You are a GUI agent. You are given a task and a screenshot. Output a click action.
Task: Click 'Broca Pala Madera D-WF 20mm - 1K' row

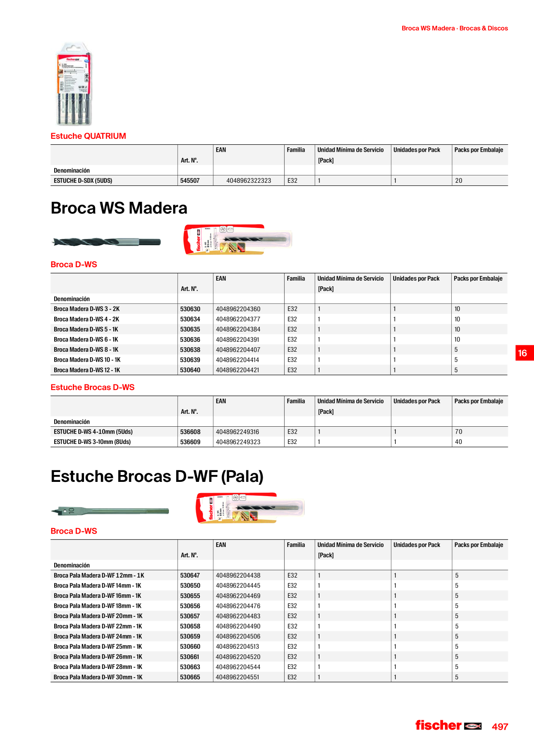(279, 616)
